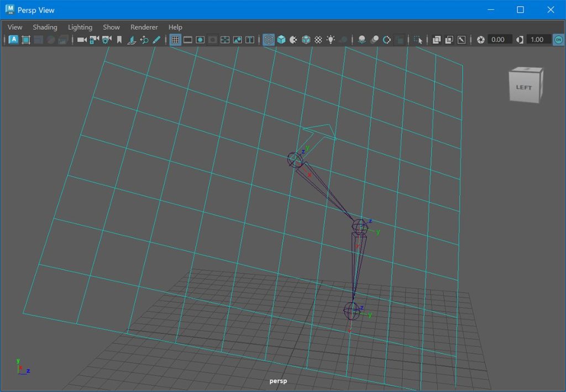Click the Exposure aperture icon

pyautogui.click(x=480, y=40)
